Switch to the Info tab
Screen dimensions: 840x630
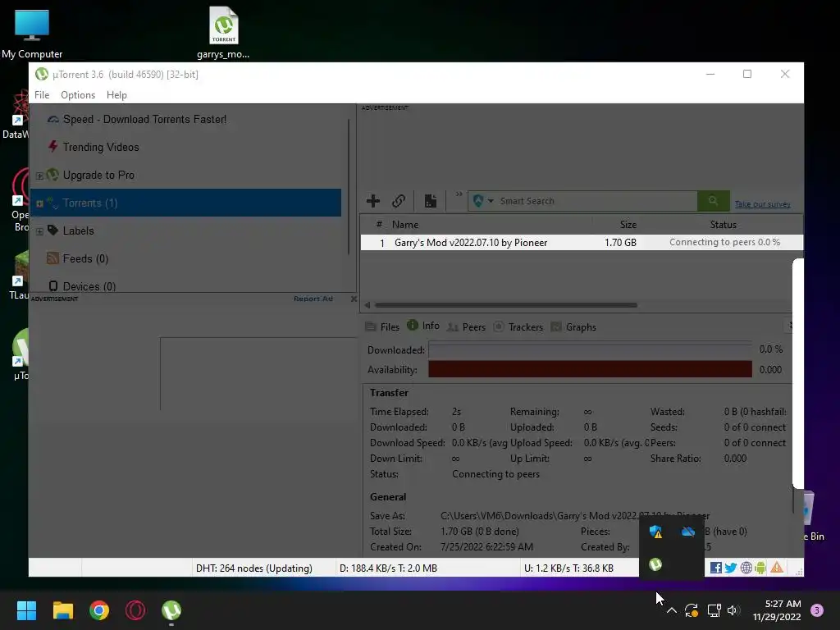click(x=423, y=326)
